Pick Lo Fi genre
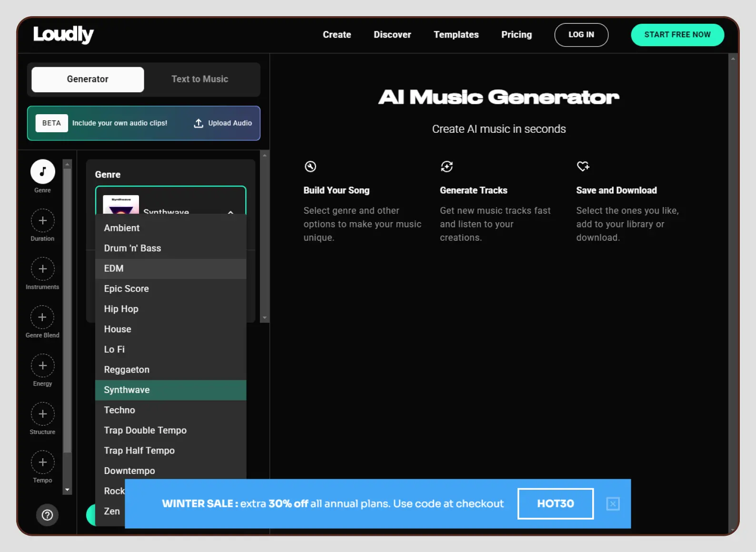Screen dimensions: 756x552 click(170, 349)
